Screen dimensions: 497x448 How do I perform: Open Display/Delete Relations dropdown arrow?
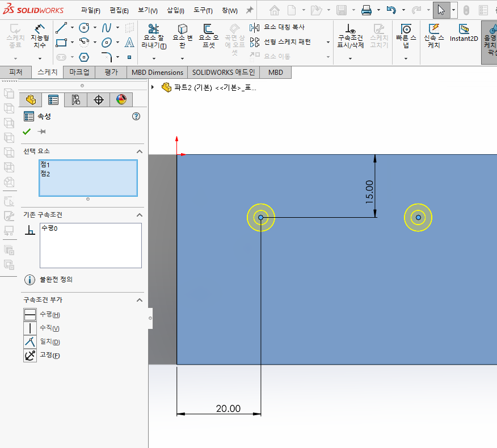click(x=350, y=58)
